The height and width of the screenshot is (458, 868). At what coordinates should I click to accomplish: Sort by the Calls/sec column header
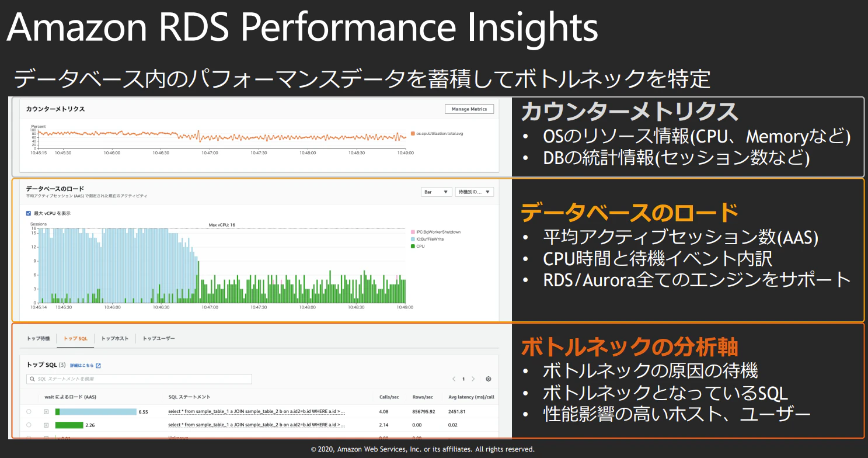389,397
